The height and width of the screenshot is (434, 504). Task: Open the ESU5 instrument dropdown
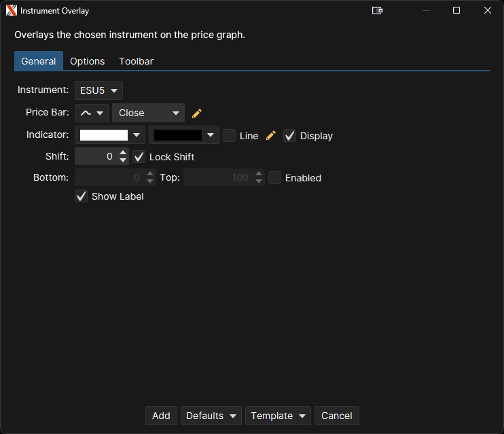98,90
